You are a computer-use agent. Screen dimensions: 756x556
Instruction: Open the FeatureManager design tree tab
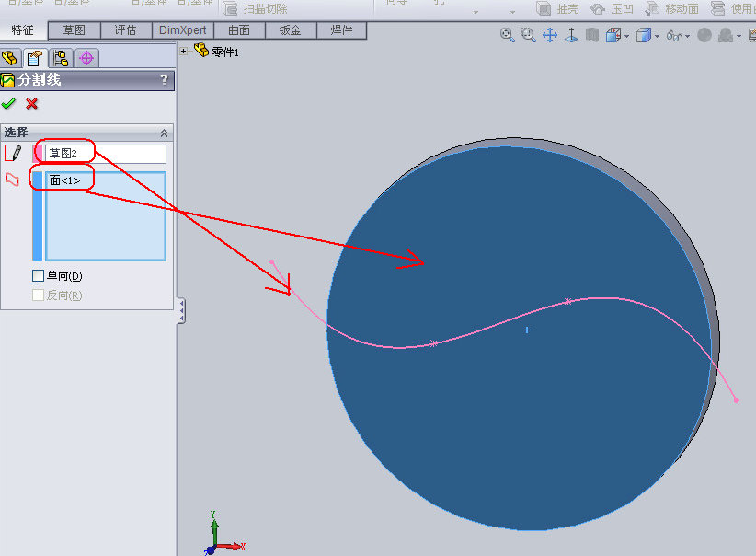click(9, 58)
